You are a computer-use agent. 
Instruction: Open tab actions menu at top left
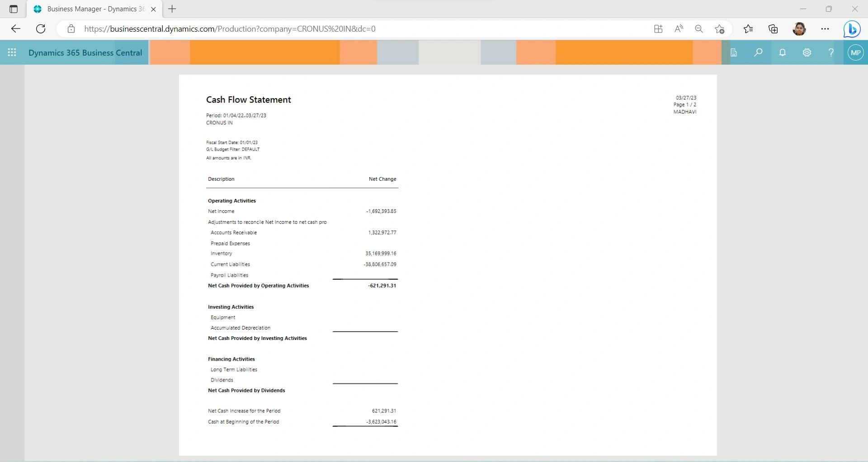coord(13,9)
